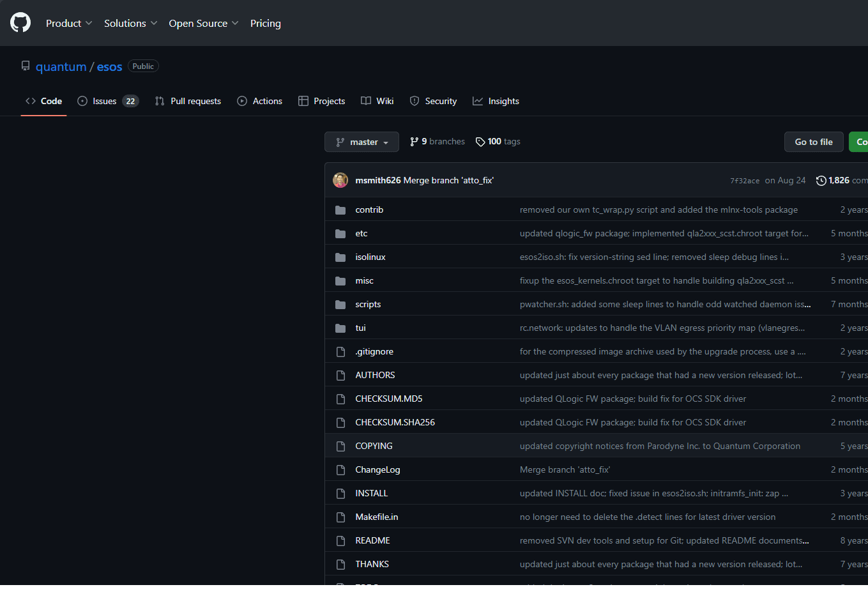Image resolution: width=868 pixels, height=594 pixels.
Task: Go to the Insights tab
Action: 496,101
